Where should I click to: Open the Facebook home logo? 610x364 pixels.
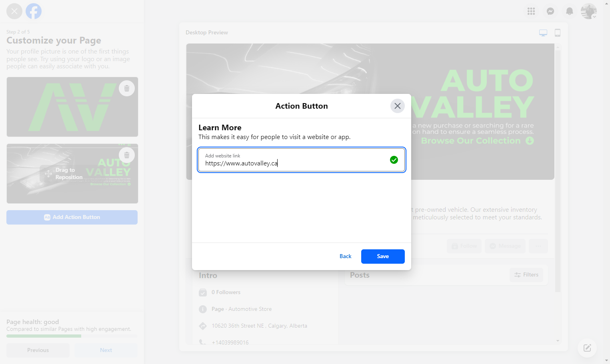point(34,11)
